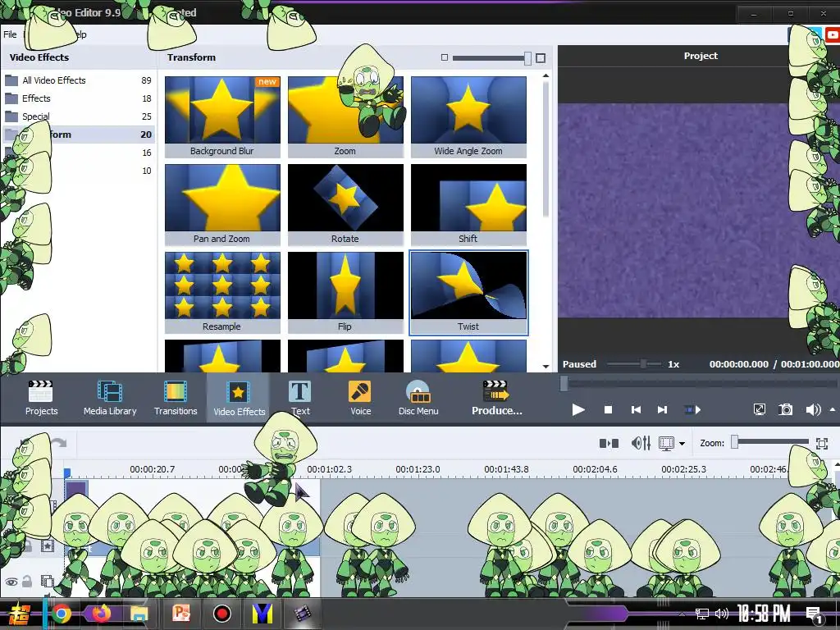Screen dimensions: 840x630
Task: Open the Text effects section
Action: [x=300, y=397]
